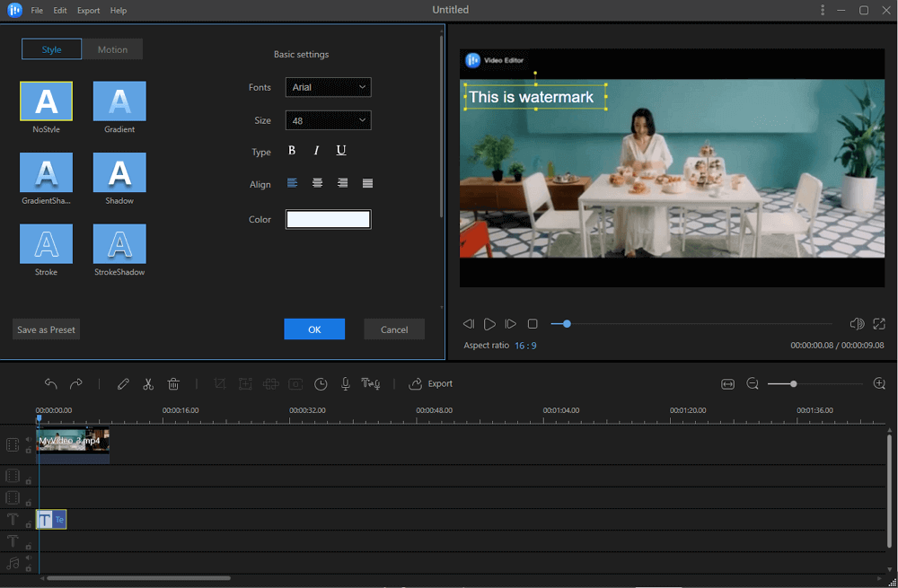Open the duration clock tool
This screenshot has width=898, height=588.
[x=321, y=383]
